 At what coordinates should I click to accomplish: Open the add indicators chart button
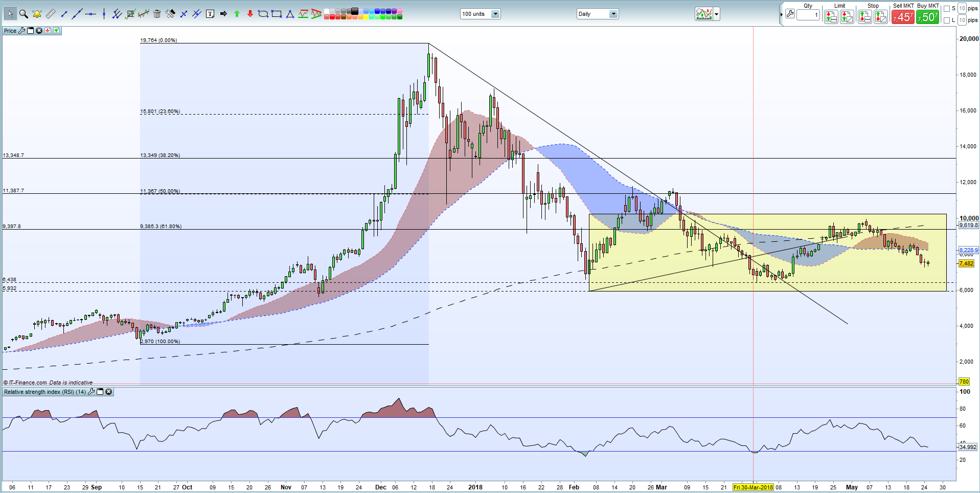tap(704, 14)
